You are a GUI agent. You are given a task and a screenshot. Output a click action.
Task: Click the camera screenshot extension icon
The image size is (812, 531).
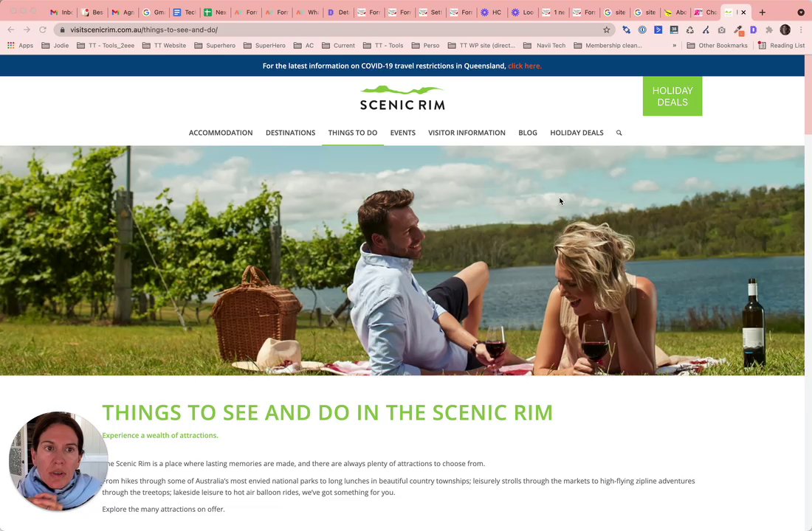click(x=721, y=30)
